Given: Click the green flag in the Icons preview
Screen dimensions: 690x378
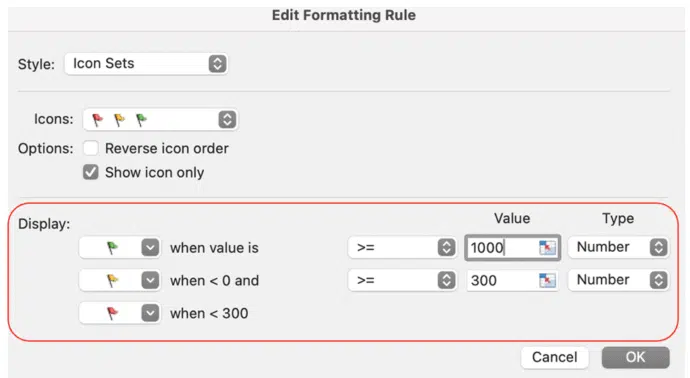Looking at the screenshot, I should [141, 119].
